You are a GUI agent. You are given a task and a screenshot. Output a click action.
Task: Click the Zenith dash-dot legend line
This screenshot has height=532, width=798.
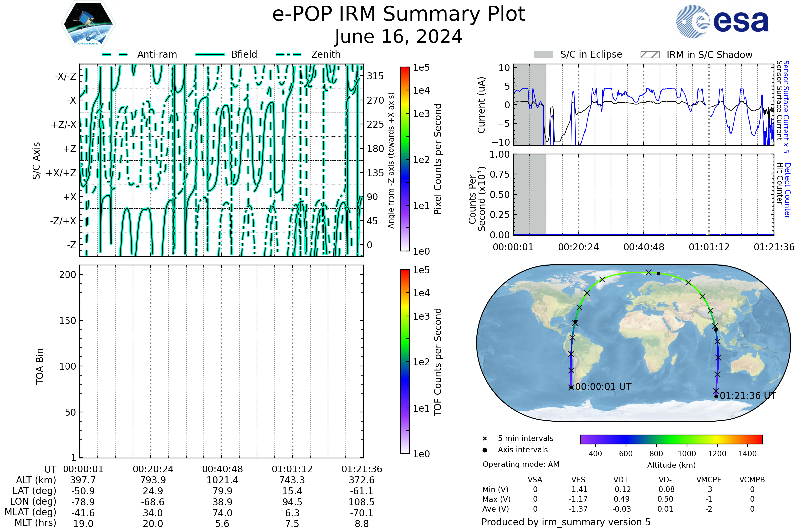288,54
